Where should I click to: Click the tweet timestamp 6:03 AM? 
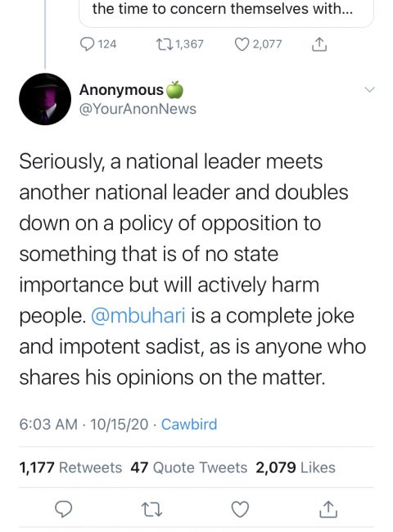[x=48, y=425]
